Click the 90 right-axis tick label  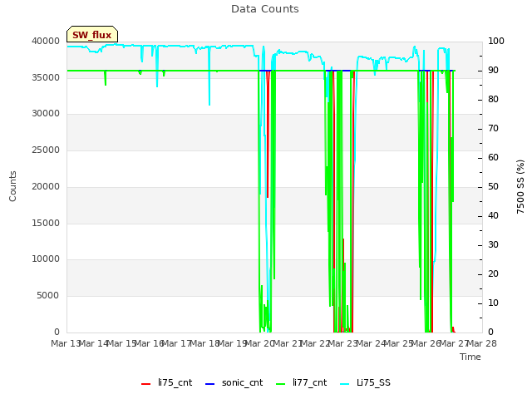493,70
